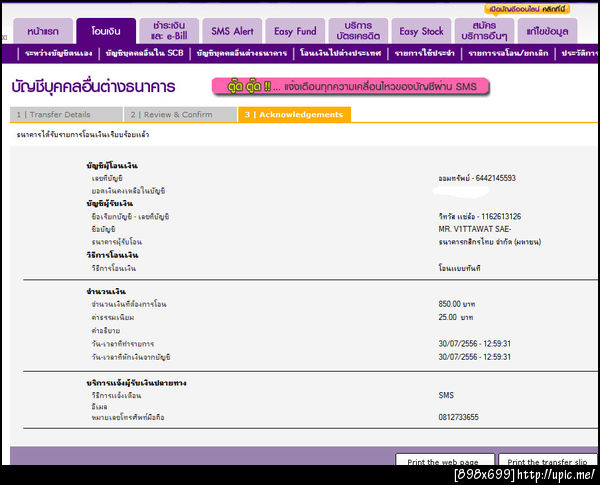
Task: Click fee amount 25.00 บาท
Action: (456, 317)
